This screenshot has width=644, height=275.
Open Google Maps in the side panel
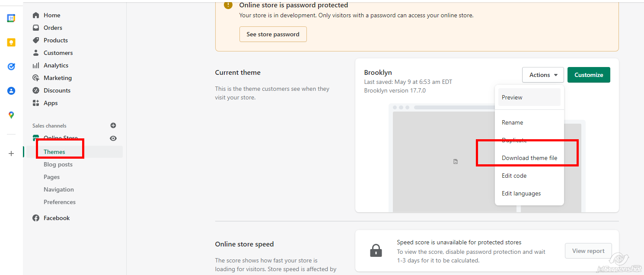coord(11,115)
